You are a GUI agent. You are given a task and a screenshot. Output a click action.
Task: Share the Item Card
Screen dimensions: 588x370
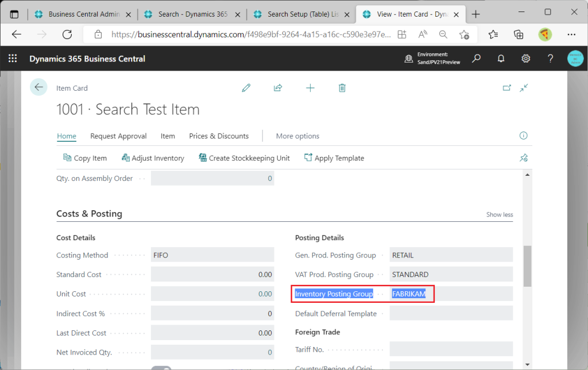point(278,88)
